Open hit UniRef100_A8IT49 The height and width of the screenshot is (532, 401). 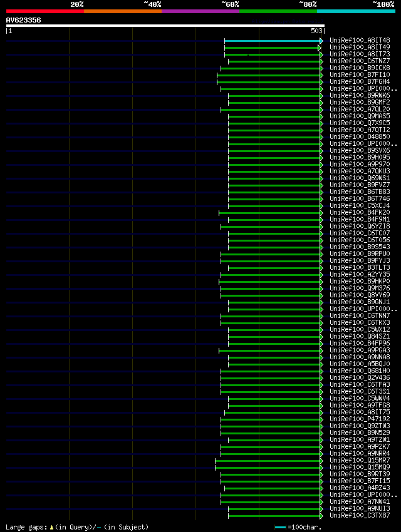pyautogui.click(x=360, y=47)
